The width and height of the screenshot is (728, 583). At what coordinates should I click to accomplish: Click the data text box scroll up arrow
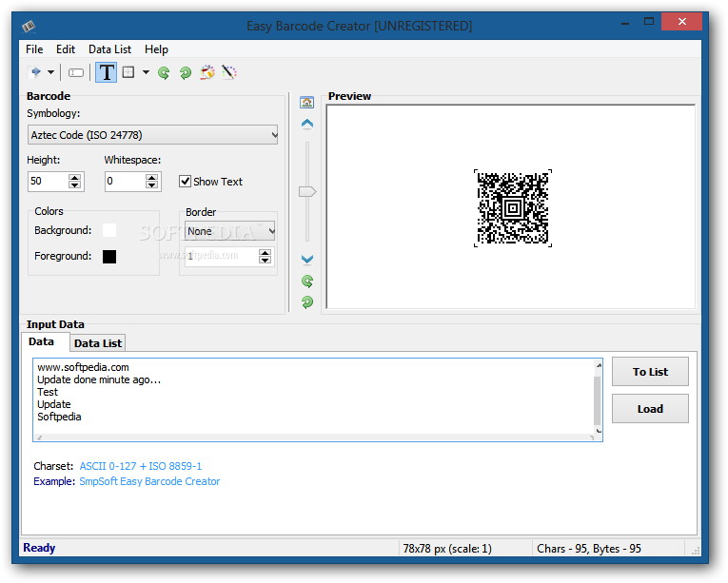[x=599, y=366]
